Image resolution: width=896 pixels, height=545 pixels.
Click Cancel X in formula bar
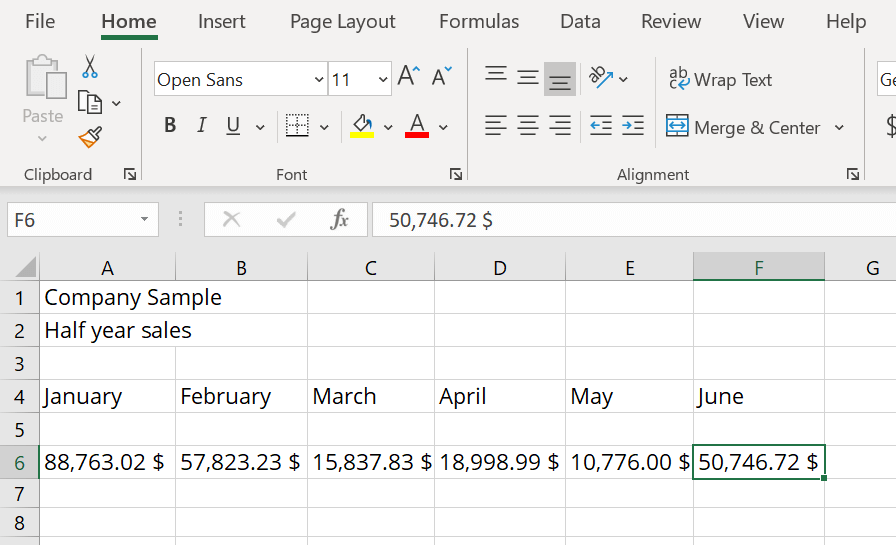coord(231,219)
